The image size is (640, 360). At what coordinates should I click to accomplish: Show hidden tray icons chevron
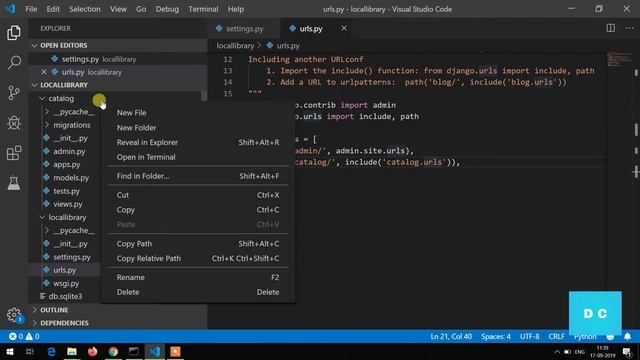click(557, 352)
